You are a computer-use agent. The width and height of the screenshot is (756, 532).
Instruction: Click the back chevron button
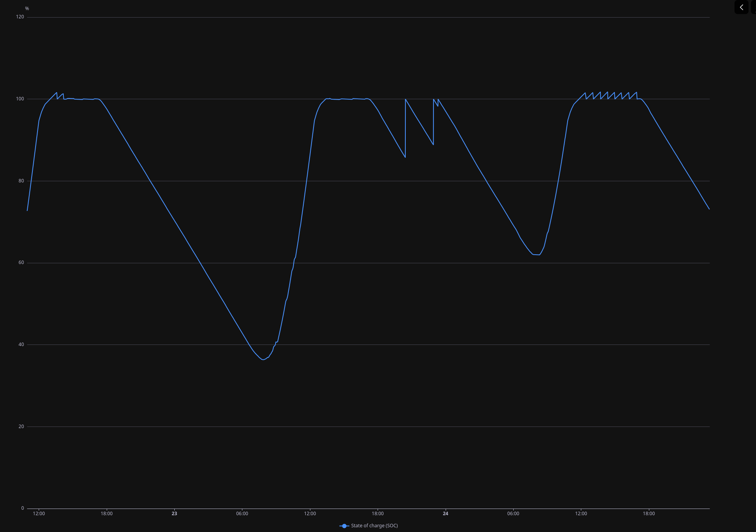point(741,7)
